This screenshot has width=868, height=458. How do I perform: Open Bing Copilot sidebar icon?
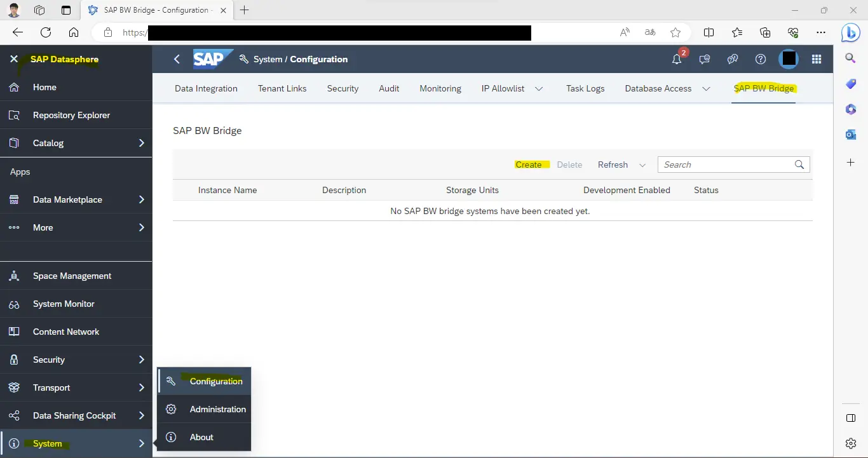(851, 32)
